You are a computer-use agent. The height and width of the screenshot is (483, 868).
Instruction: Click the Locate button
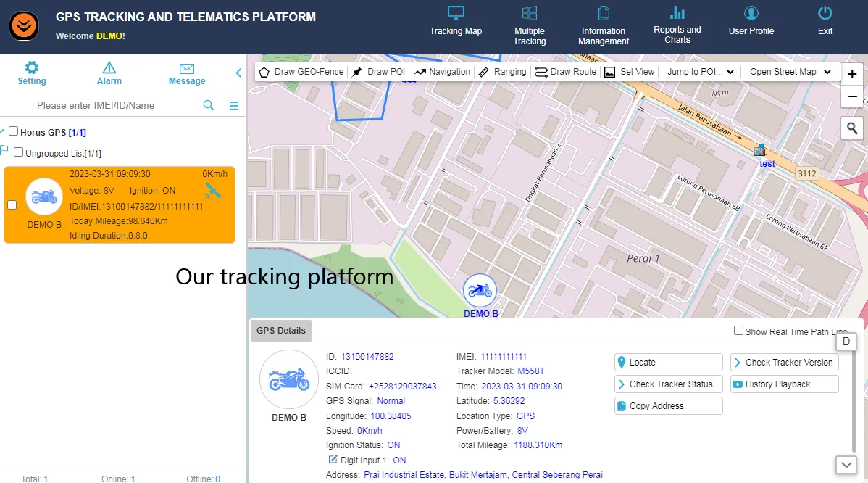[667, 362]
